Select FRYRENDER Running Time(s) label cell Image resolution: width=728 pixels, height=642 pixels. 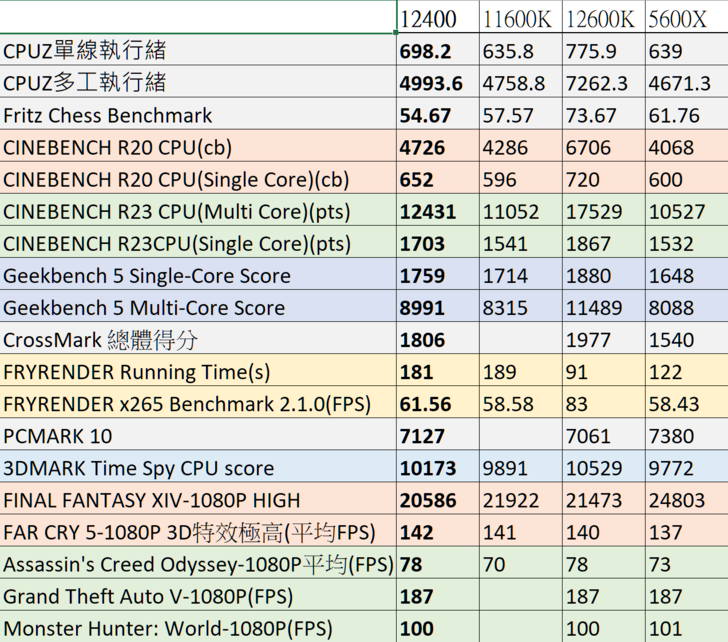pyautogui.click(x=198, y=370)
